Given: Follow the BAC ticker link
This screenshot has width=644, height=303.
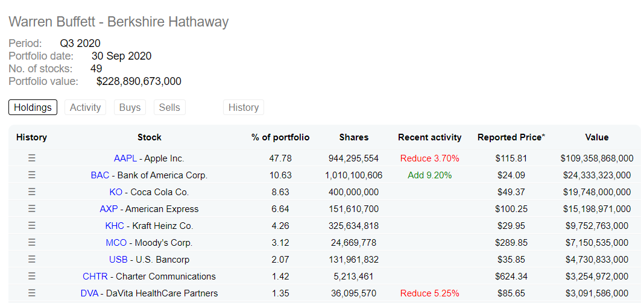Looking at the screenshot, I should [x=100, y=175].
